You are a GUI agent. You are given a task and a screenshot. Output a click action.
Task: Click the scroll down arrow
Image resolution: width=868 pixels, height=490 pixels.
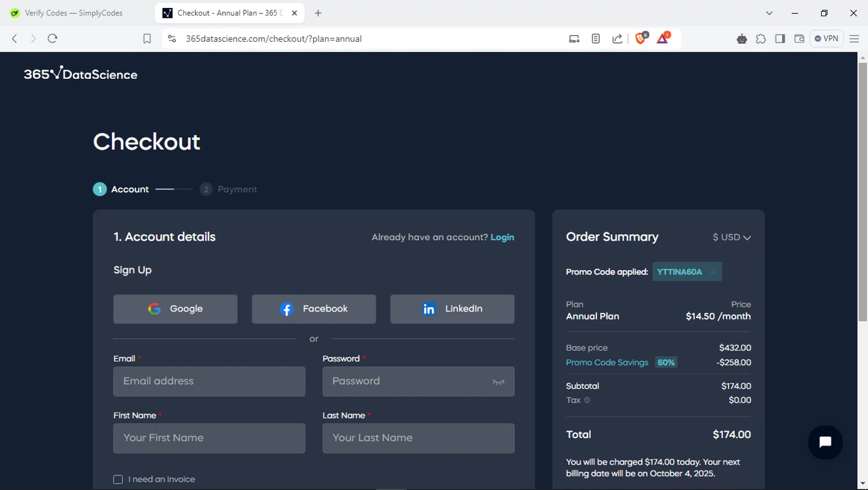863,484
